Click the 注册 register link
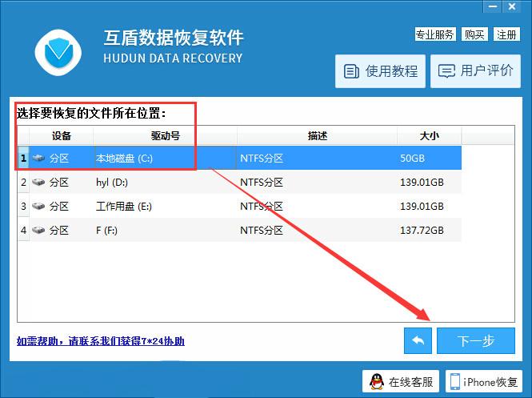Image resolution: width=532 pixels, height=398 pixels. click(506, 34)
